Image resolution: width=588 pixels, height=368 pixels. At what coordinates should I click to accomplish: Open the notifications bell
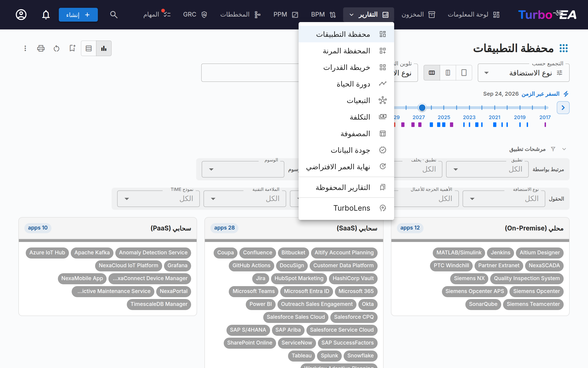click(x=46, y=14)
